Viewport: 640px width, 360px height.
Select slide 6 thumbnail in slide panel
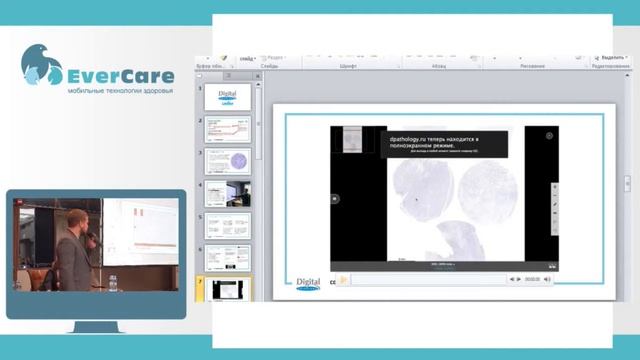pyautogui.click(x=227, y=258)
